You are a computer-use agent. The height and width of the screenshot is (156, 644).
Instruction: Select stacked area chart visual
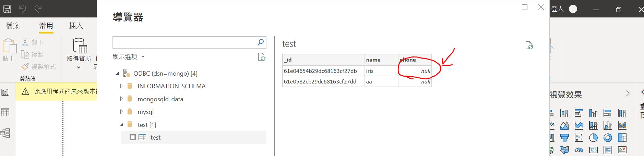click(579, 126)
